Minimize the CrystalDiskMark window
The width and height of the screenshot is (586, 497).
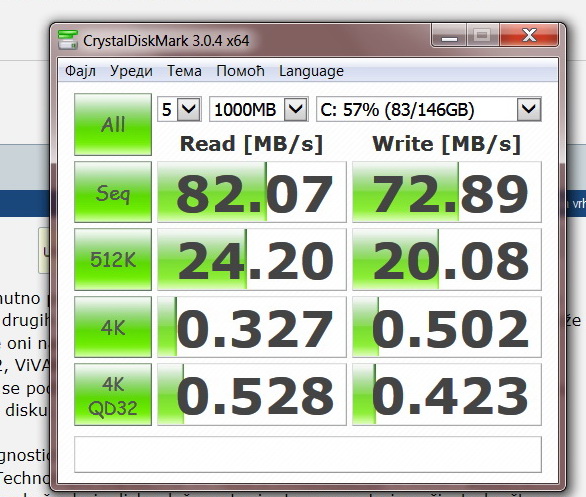[x=449, y=36]
